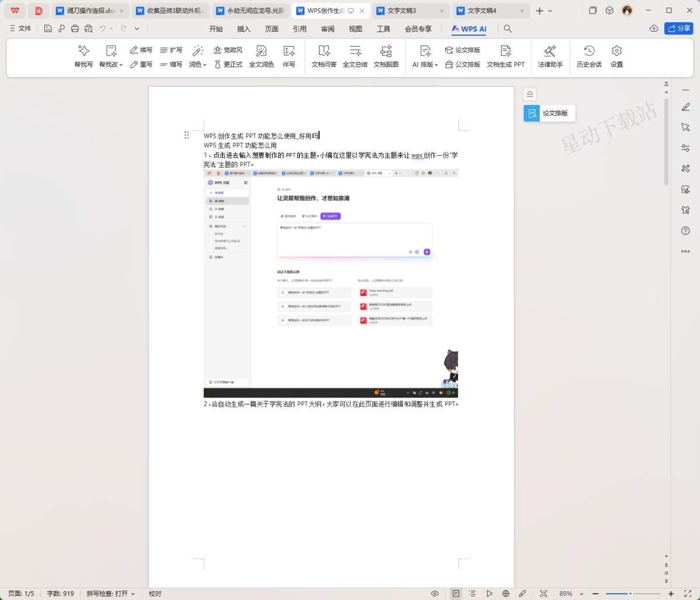Switch to the 审阅 ribbon tab
This screenshot has height=600, width=700.
328,29
